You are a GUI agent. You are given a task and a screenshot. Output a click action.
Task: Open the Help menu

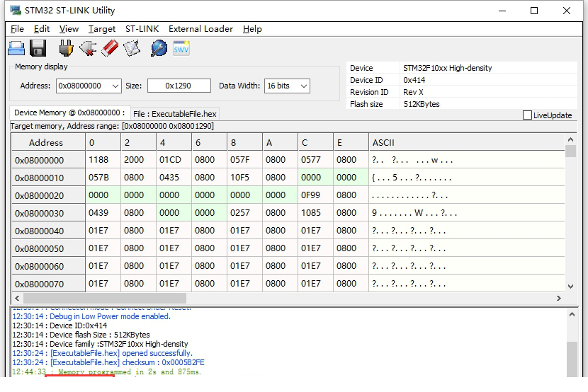point(252,29)
